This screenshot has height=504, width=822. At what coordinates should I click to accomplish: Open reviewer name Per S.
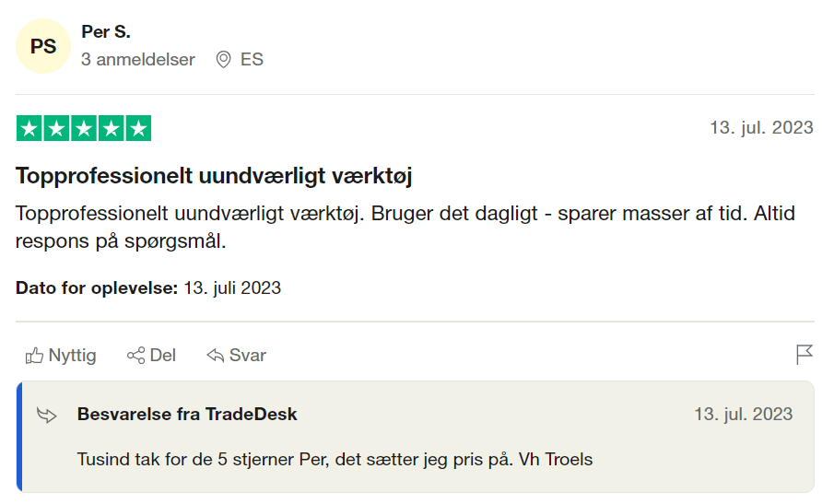(x=105, y=32)
